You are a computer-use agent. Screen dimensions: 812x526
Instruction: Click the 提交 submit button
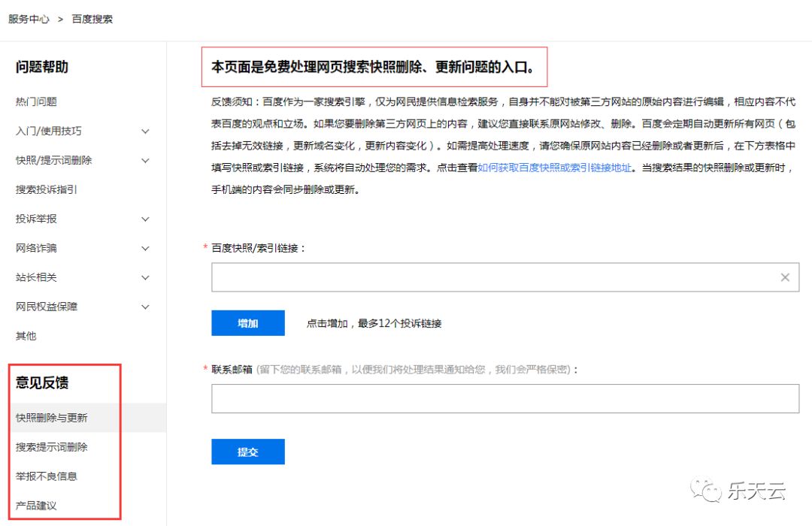pos(248,452)
